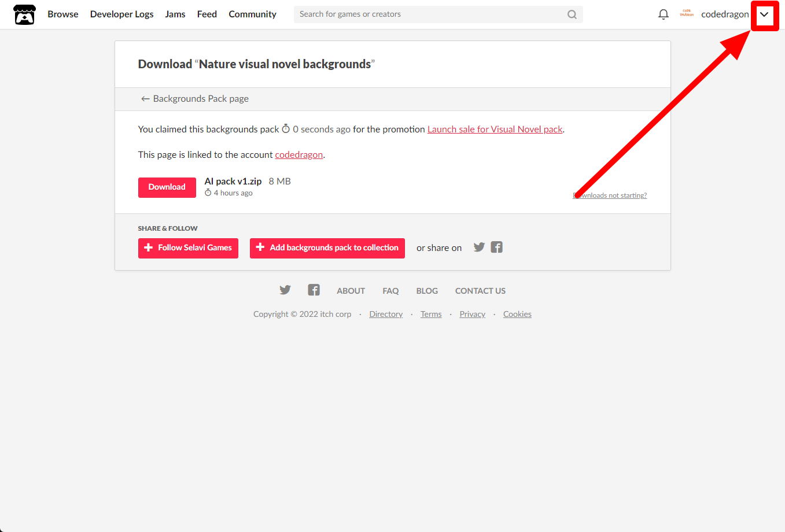
Task: Click the '8 MB' file size
Action: [x=280, y=182]
